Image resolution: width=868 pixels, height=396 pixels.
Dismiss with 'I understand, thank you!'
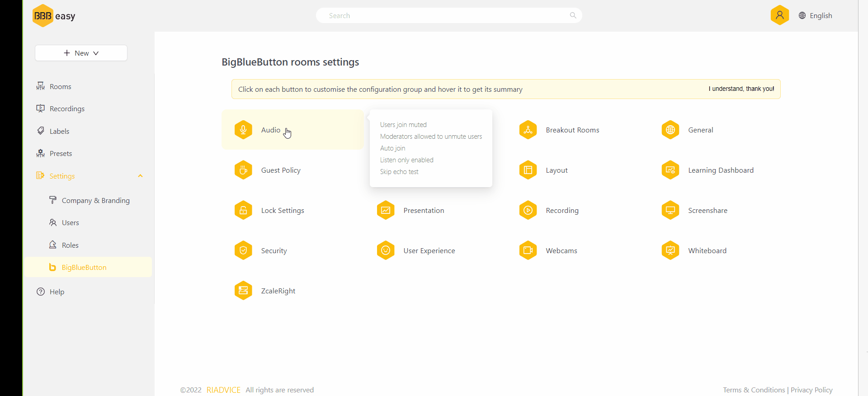(741, 89)
